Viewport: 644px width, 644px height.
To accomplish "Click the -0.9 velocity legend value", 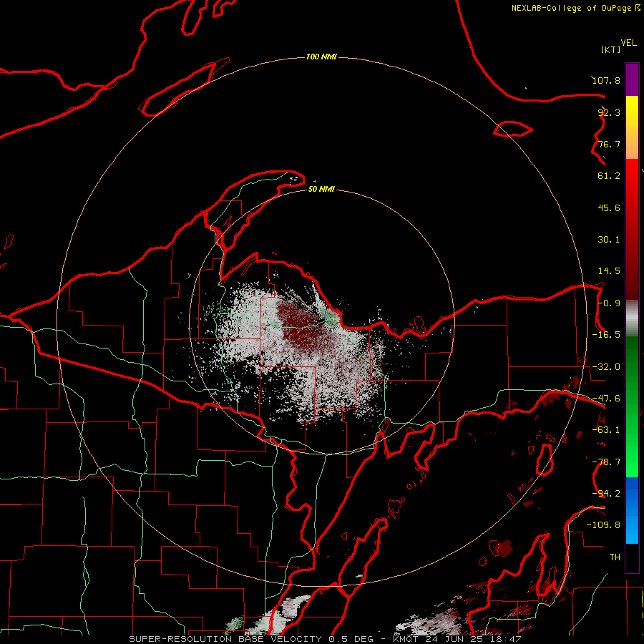I will [x=609, y=303].
